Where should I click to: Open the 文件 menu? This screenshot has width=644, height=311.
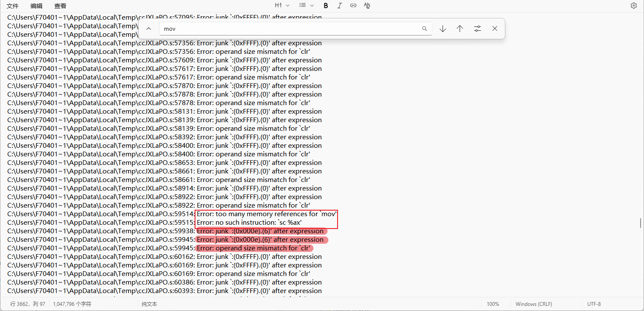point(12,6)
